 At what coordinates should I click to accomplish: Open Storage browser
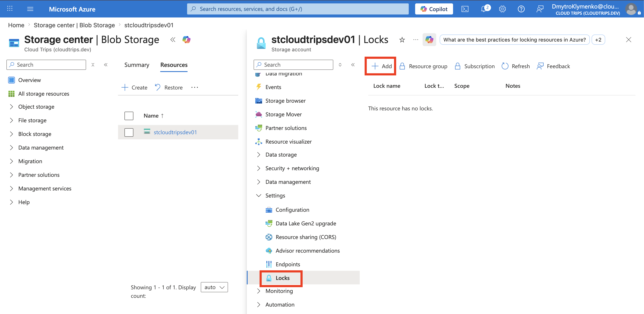coord(285,101)
